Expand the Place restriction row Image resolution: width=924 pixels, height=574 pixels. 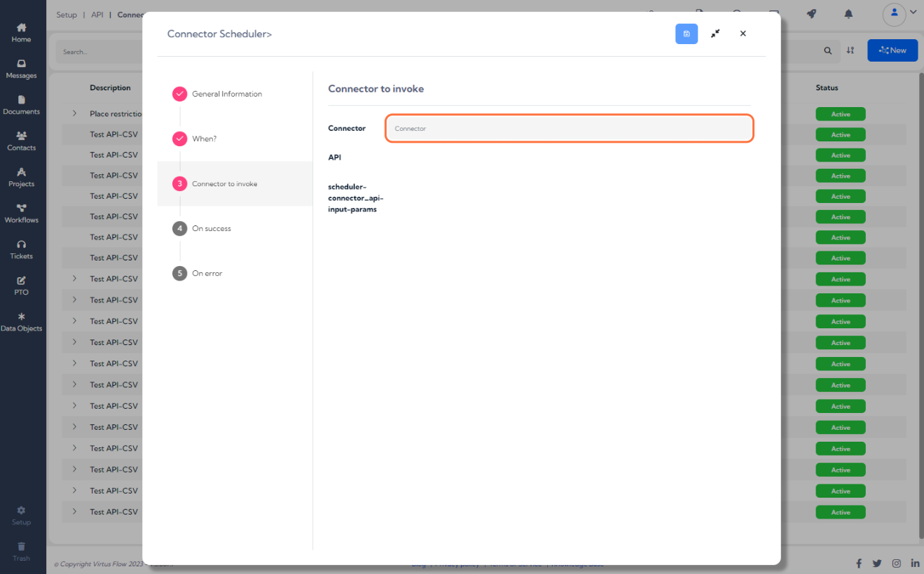click(x=74, y=113)
